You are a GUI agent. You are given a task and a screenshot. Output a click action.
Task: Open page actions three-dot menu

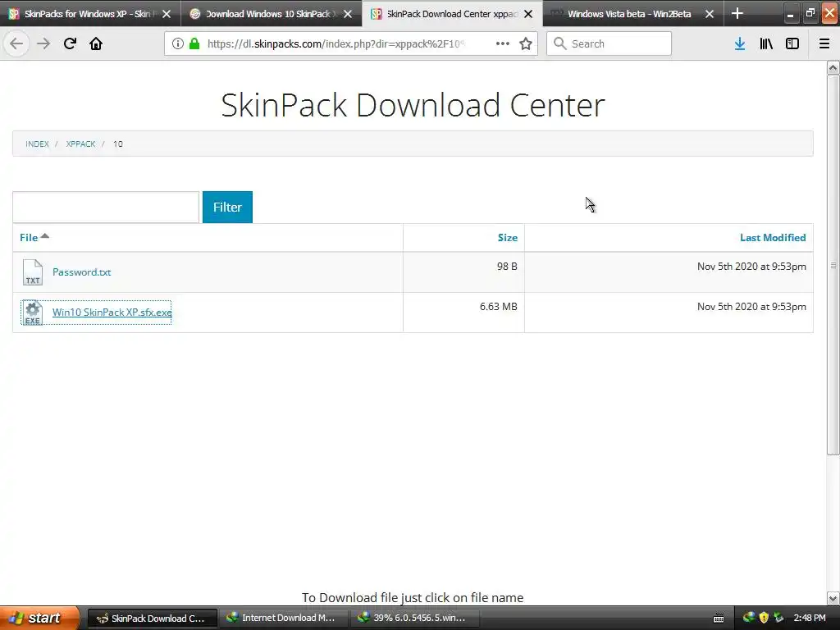(x=503, y=43)
